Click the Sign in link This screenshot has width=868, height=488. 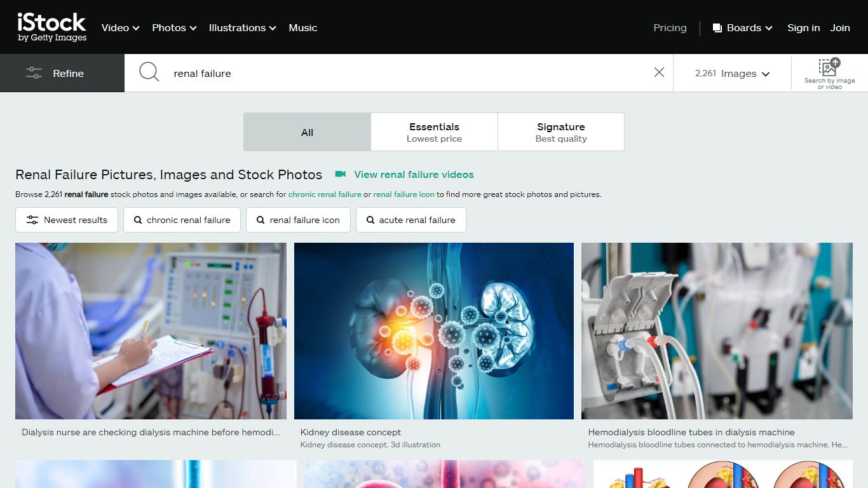point(803,28)
